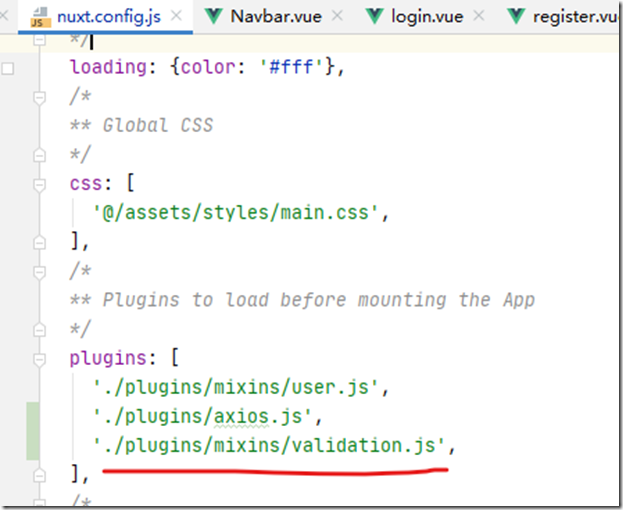Collapse the css array using its fold marker
This screenshot has width=623, height=510.
click(x=39, y=185)
